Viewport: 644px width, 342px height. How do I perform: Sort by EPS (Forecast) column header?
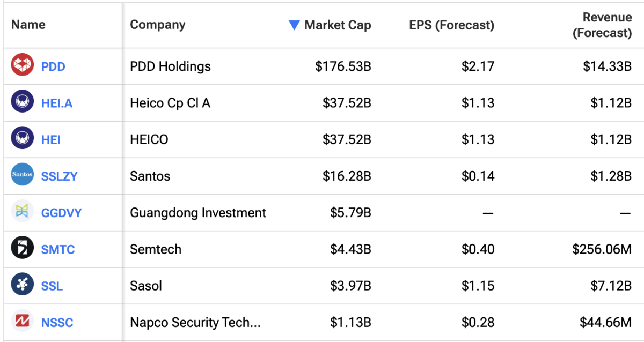(x=451, y=25)
